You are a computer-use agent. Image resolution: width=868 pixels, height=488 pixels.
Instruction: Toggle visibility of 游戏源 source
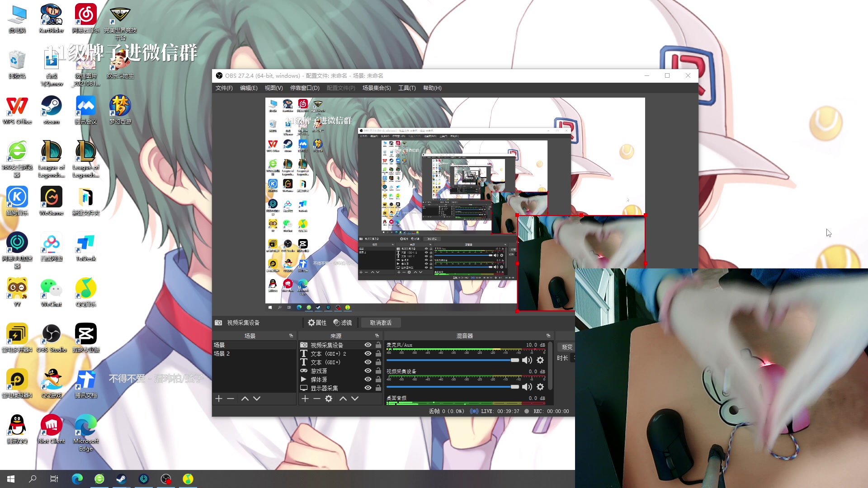coord(368,371)
